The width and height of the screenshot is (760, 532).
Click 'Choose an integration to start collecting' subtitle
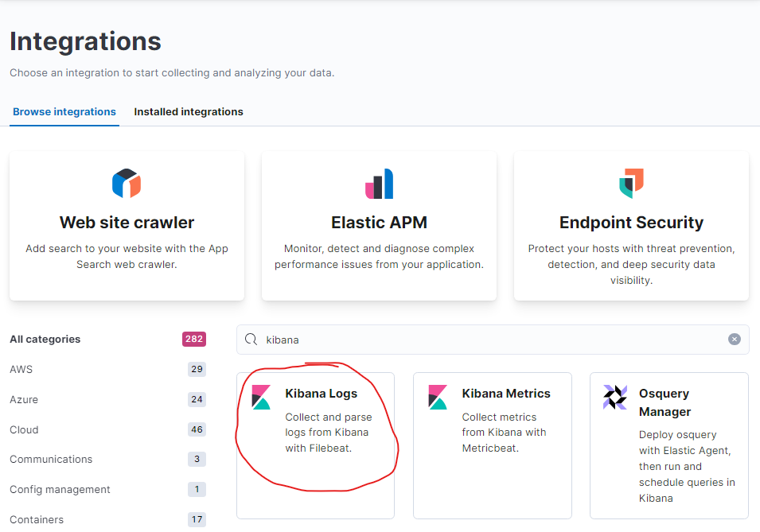coord(172,72)
